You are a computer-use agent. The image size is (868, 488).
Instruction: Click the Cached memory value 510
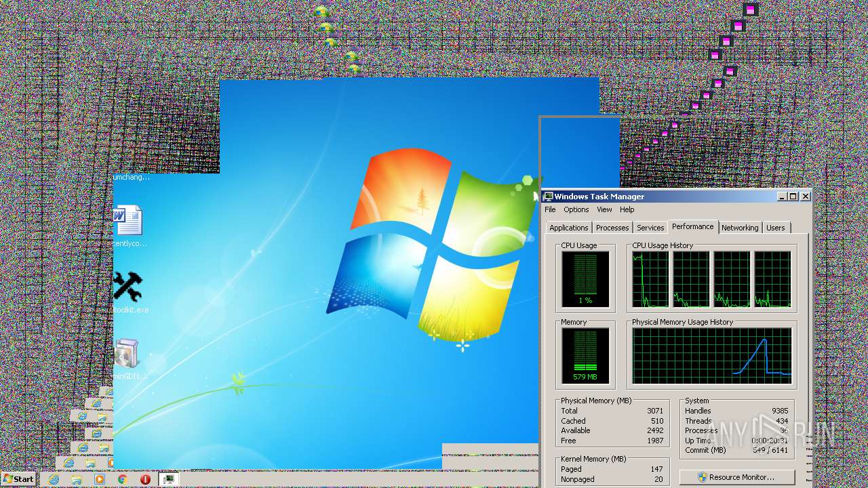(657, 421)
